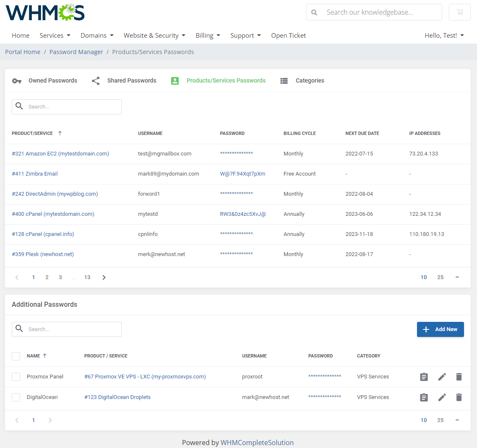Click the Categories list icon
The width and height of the screenshot is (477, 448).
click(284, 81)
